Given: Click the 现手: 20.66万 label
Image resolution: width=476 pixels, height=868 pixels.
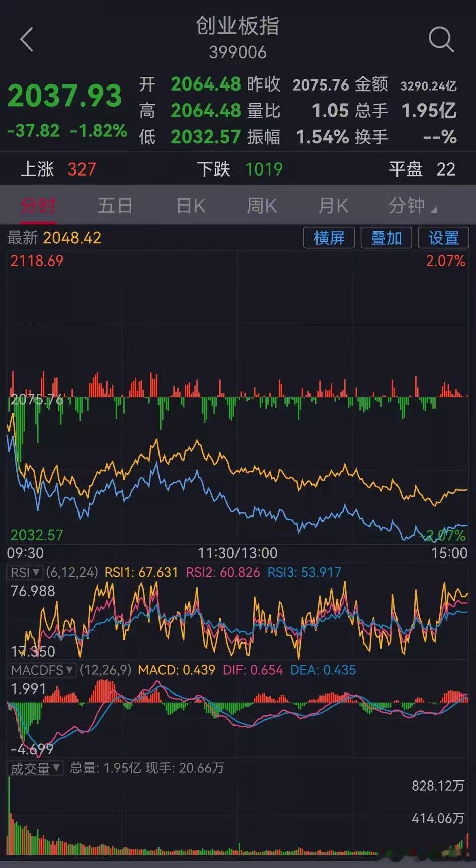Looking at the screenshot, I should click(x=185, y=768).
